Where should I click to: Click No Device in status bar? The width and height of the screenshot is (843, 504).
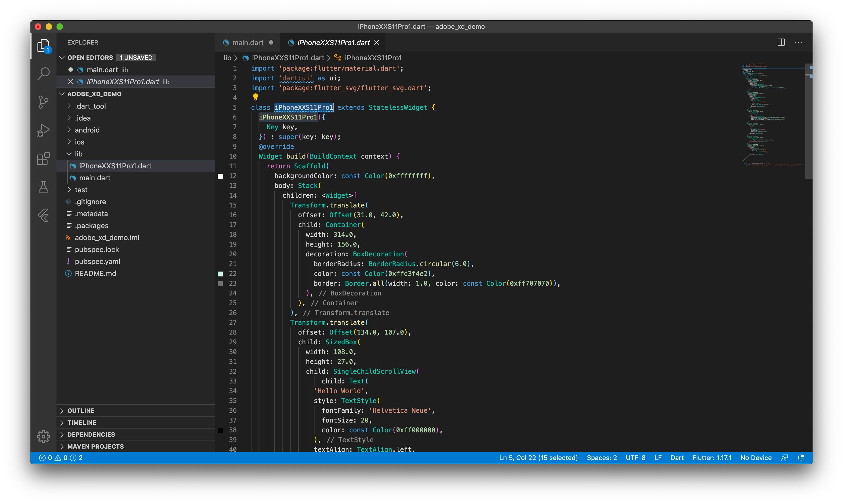(755, 458)
